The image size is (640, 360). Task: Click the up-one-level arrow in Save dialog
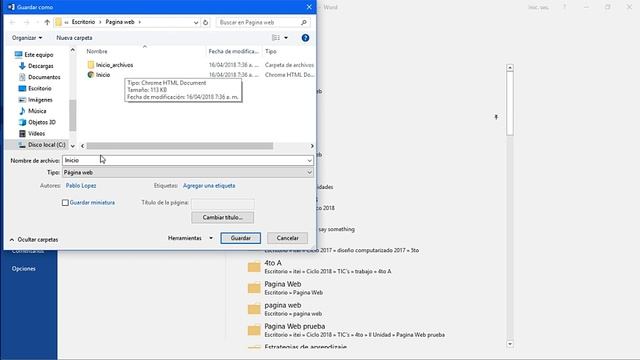pyautogui.click(x=47, y=22)
